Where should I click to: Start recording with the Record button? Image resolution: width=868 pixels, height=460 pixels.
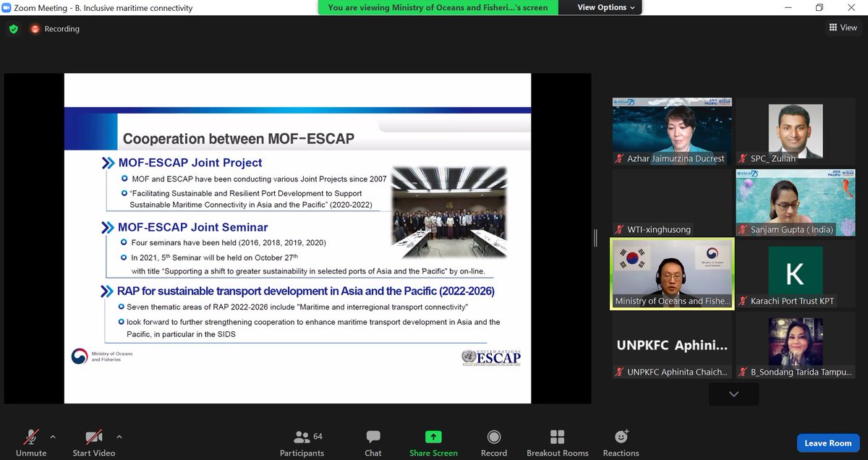(x=494, y=443)
